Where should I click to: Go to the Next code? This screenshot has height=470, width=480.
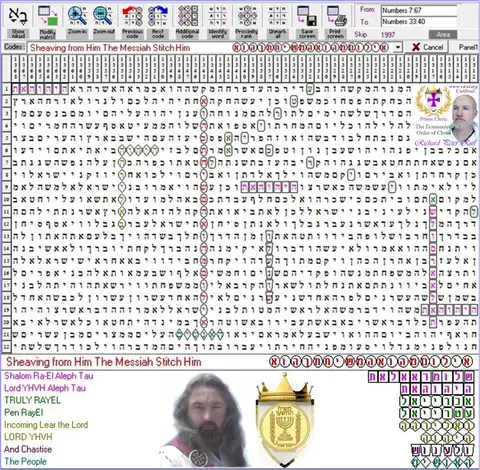(158, 21)
